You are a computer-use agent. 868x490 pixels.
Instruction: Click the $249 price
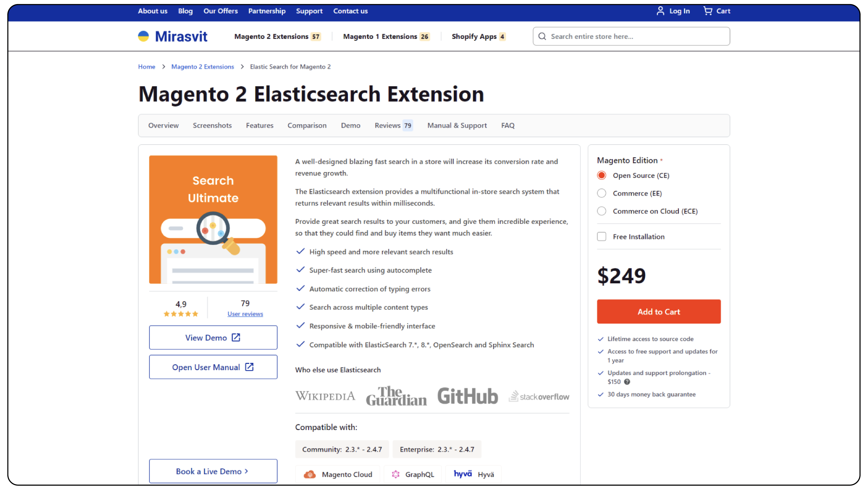pyautogui.click(x=621, y=276)
